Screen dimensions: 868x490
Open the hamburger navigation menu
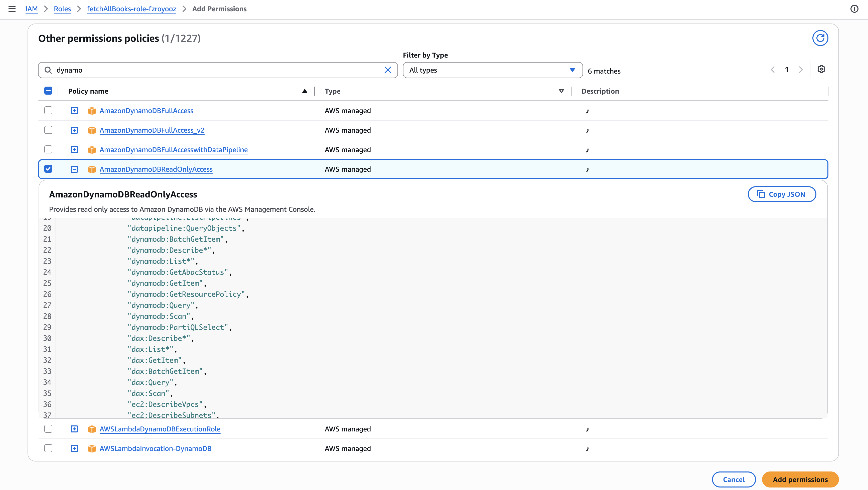click(12, 9)
